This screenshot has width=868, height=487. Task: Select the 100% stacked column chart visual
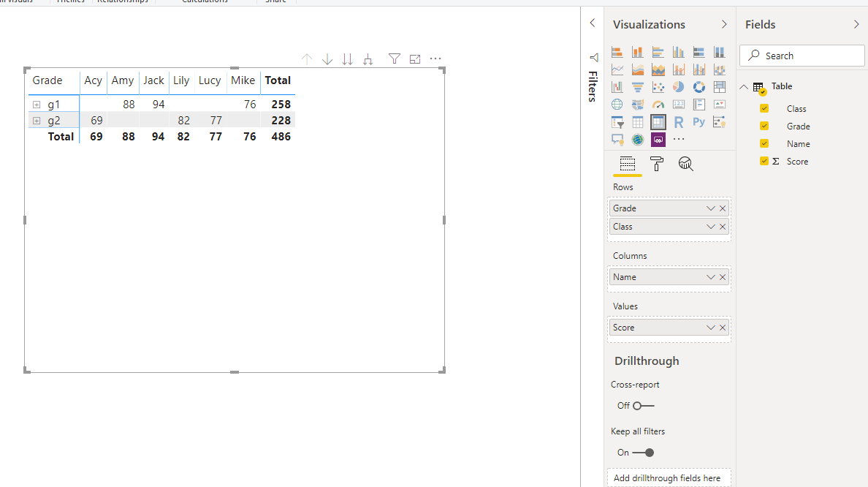click(x=720, y=52)
